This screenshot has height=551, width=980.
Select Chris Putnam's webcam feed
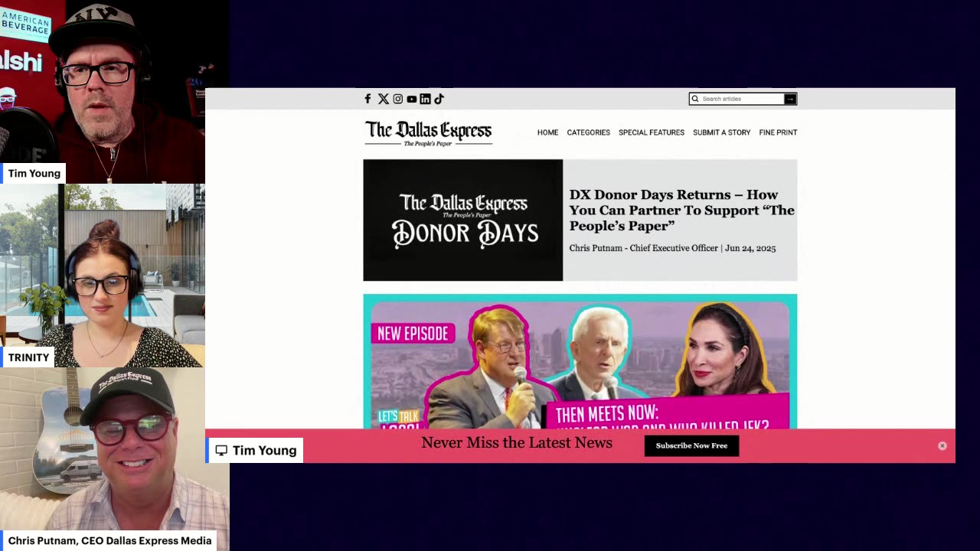115,459
